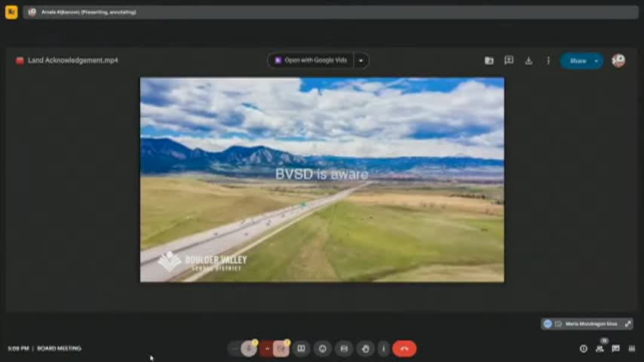Expand the Open with dropdown arrow
Screen dimensions: 644x362
coord(361,60)
